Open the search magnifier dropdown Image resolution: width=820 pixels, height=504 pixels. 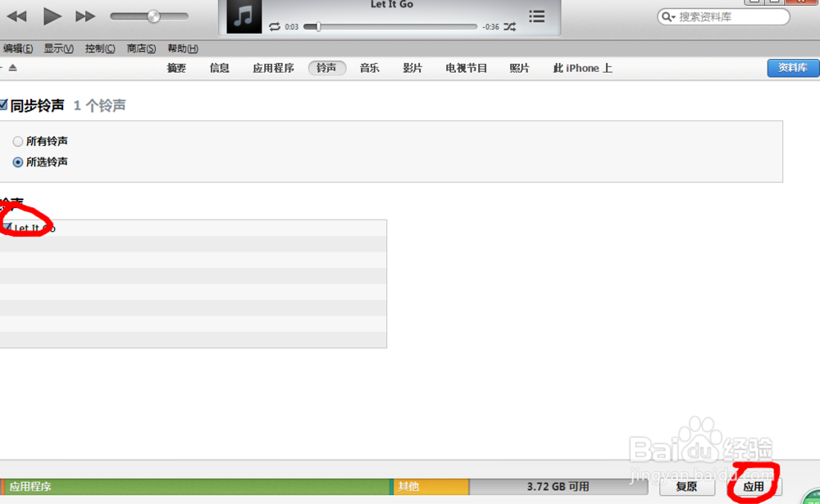click(x=667, y=16)
